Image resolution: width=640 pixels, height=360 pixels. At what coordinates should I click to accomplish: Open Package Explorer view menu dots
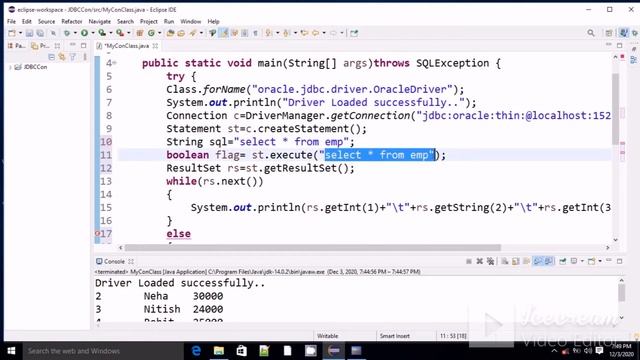85,57
